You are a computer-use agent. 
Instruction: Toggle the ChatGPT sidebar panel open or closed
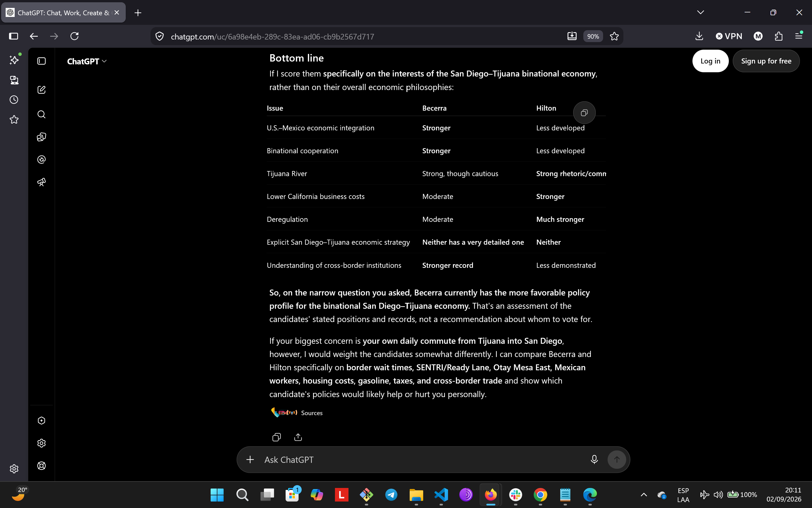tap(41, 61)
